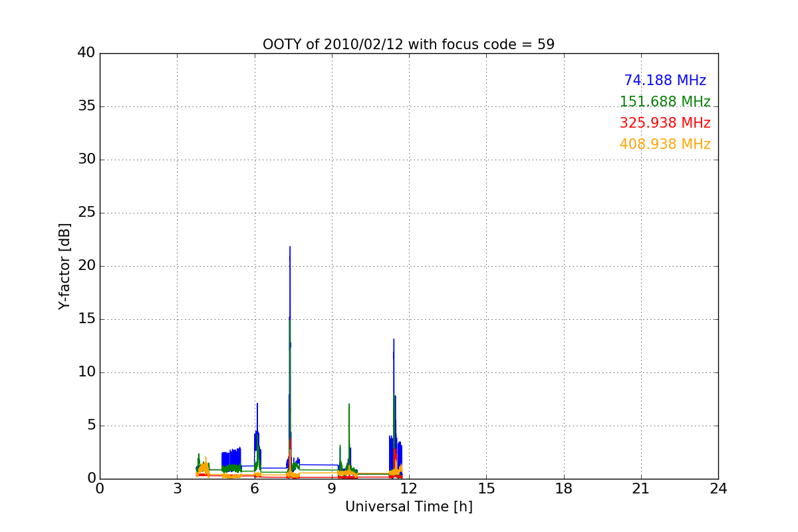The height and width of the screenshot is (532, 798).
Task: Click the 'Y-factor [dB]' axis label
Action: pos(65,266)
